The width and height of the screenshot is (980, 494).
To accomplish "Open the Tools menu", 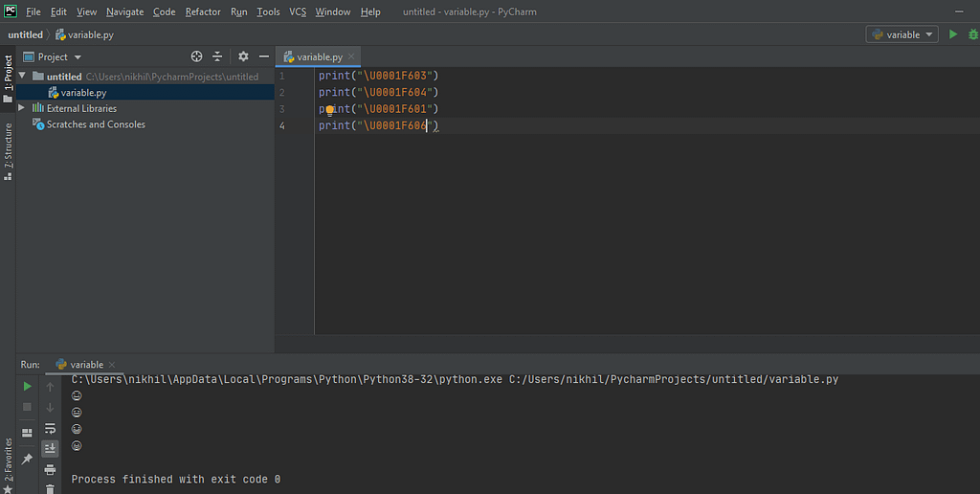I will 268,11.
